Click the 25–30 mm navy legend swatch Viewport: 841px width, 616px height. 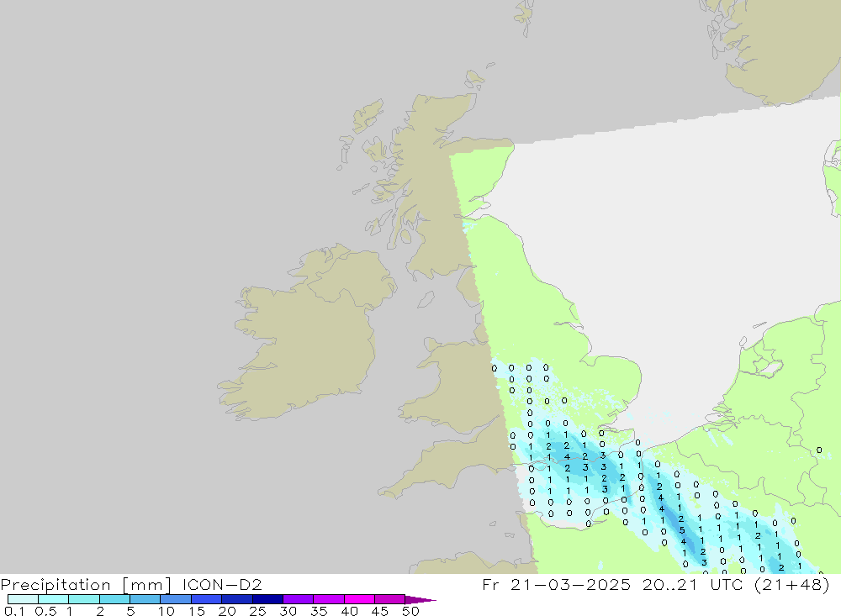[267, 599]
